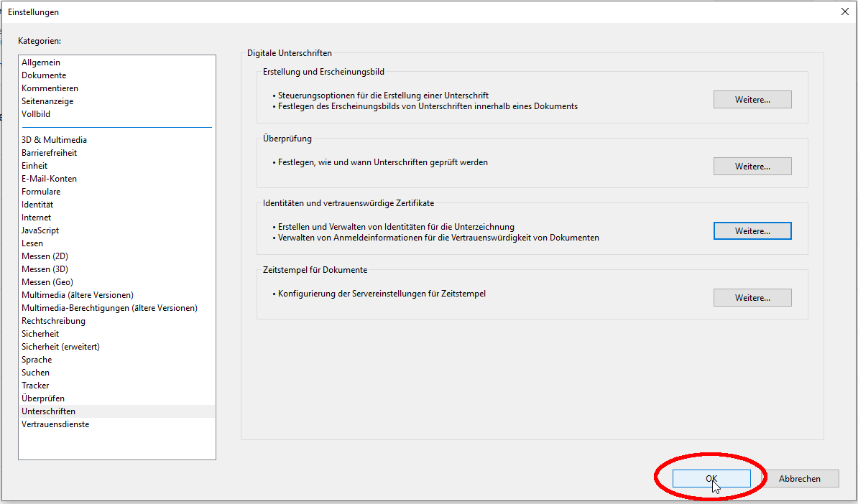Go to the Barrierefreiheit category

(x=49, y=153)
